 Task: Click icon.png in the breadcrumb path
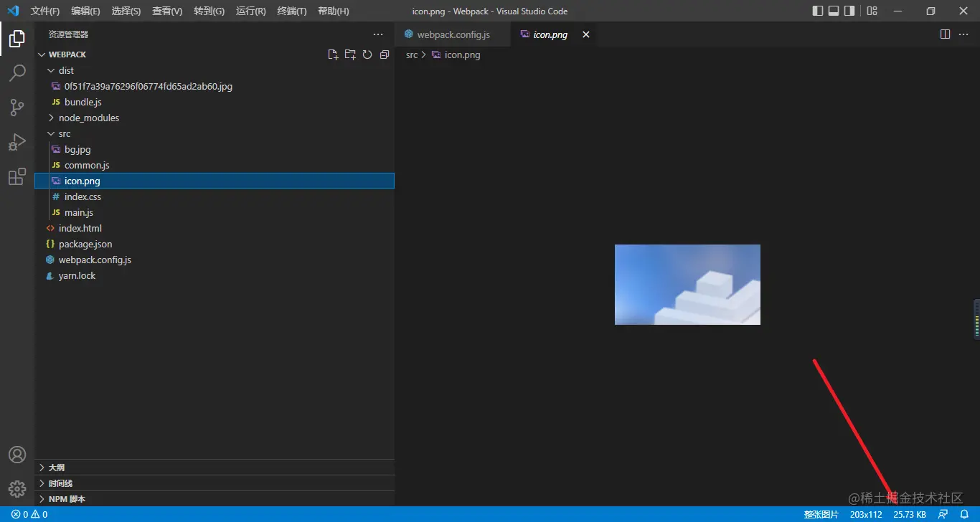coord(463,54)
